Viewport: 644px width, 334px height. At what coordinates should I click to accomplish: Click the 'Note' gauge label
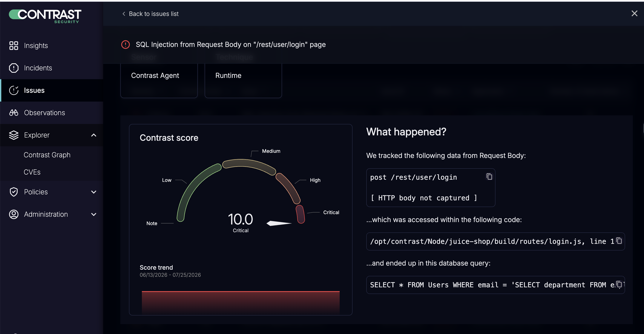[x=152, y=223]
